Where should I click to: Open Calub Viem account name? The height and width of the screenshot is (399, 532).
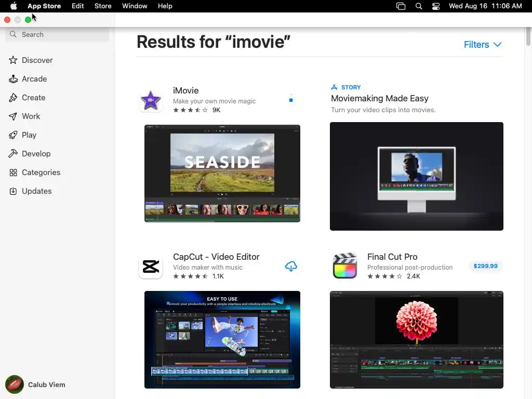tap(46, 385)
